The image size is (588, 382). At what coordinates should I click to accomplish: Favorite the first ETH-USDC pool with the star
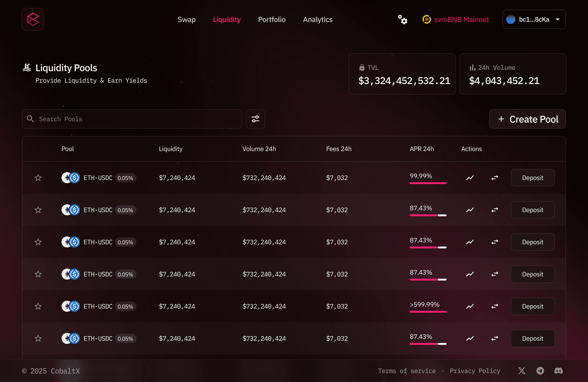tap(38, 177)
